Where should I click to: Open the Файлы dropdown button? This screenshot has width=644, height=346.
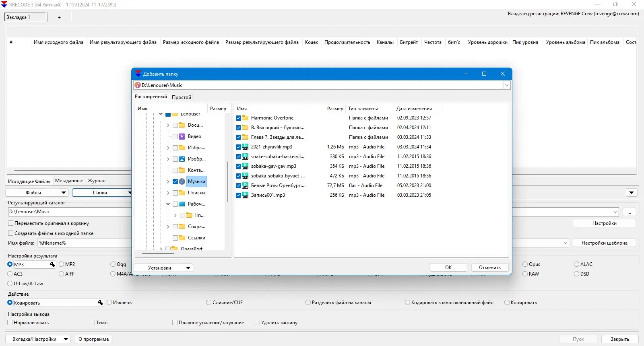(x=36, y=193)
